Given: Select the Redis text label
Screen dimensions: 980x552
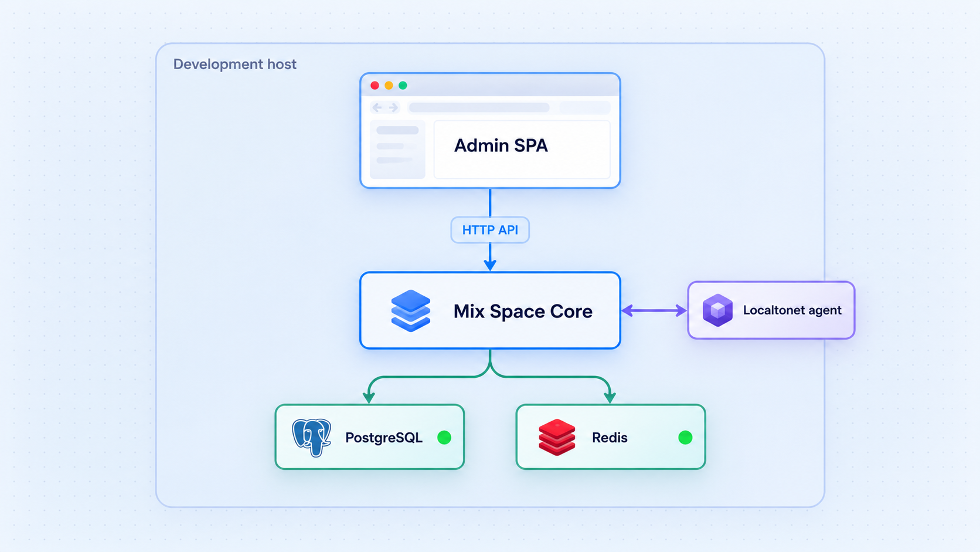Looking at the screenshot, I should [x=610, y=438].
